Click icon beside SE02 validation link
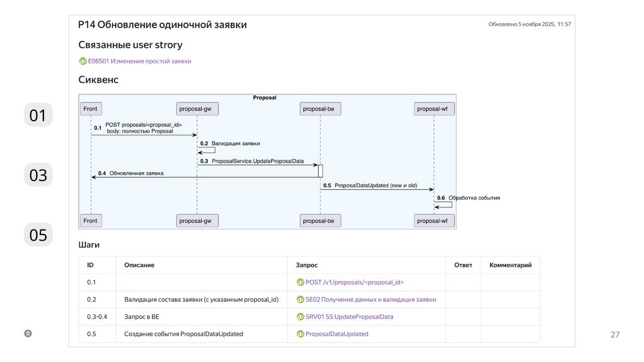Viewport: 644px width, 362px height. 300,300
